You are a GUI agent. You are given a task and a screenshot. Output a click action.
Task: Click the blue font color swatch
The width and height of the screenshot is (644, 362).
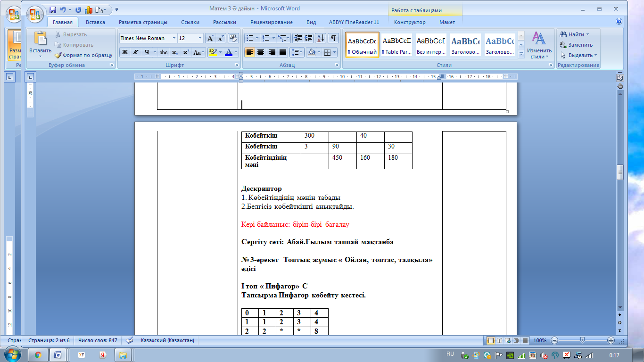pos(229,52)
